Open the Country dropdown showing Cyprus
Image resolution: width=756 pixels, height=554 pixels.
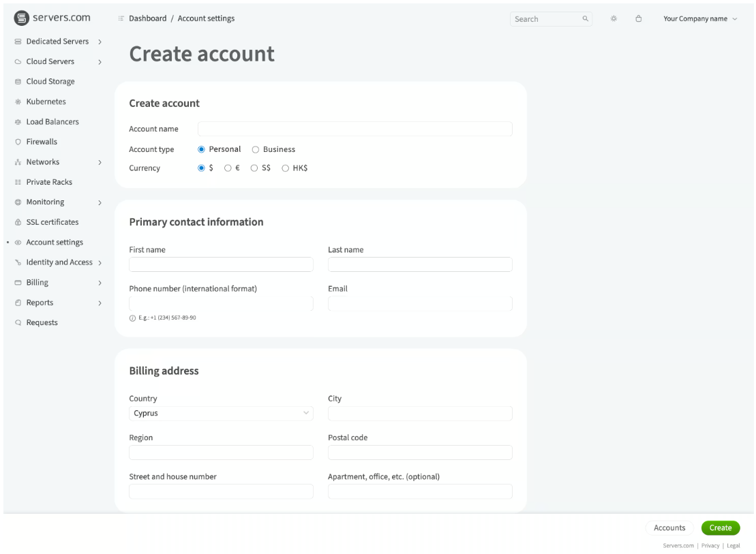pos(220,413)
